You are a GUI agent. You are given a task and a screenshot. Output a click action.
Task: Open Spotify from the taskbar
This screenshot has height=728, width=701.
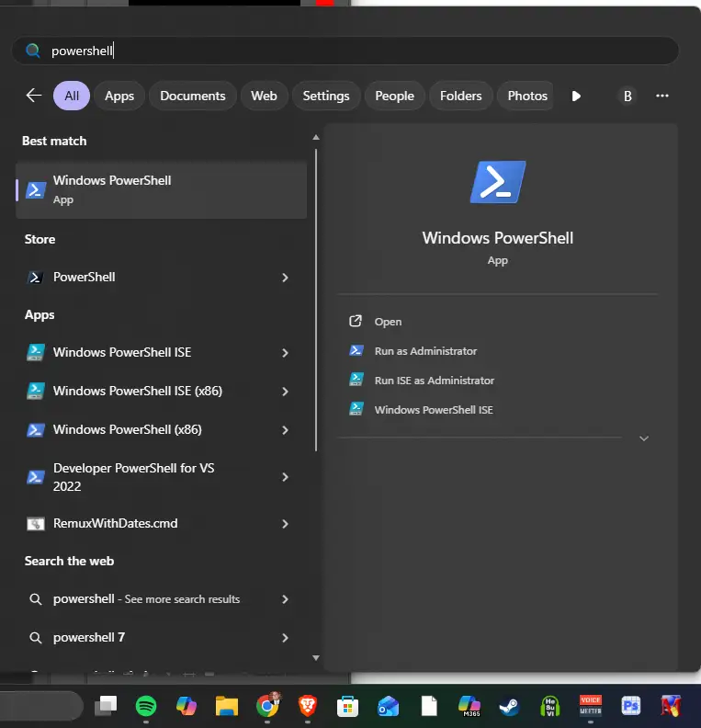[x=146, y=706]
